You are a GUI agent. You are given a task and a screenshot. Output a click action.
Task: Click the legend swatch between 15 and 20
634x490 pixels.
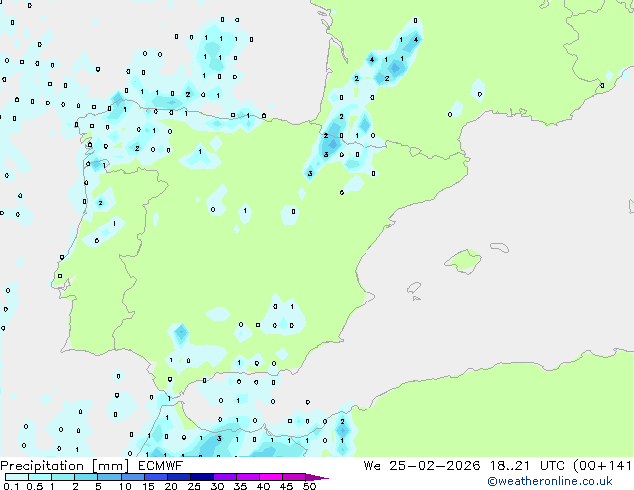click(x=156, y=477)
